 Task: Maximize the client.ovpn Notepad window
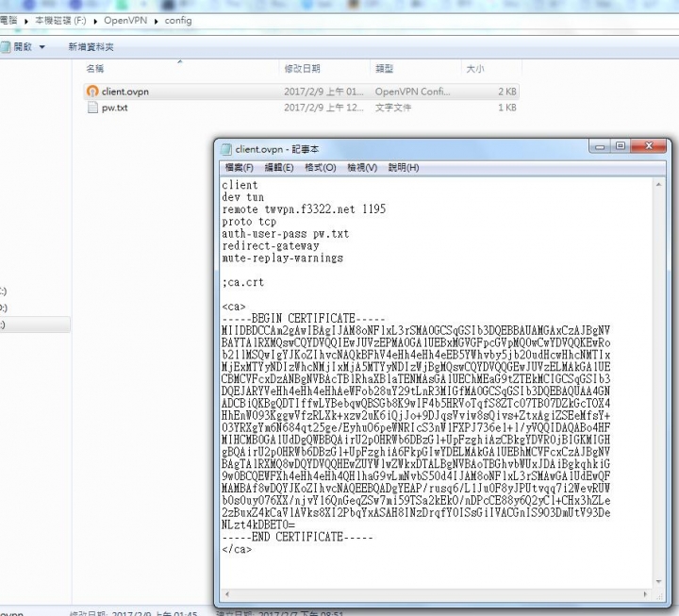(x=621, y=146)
